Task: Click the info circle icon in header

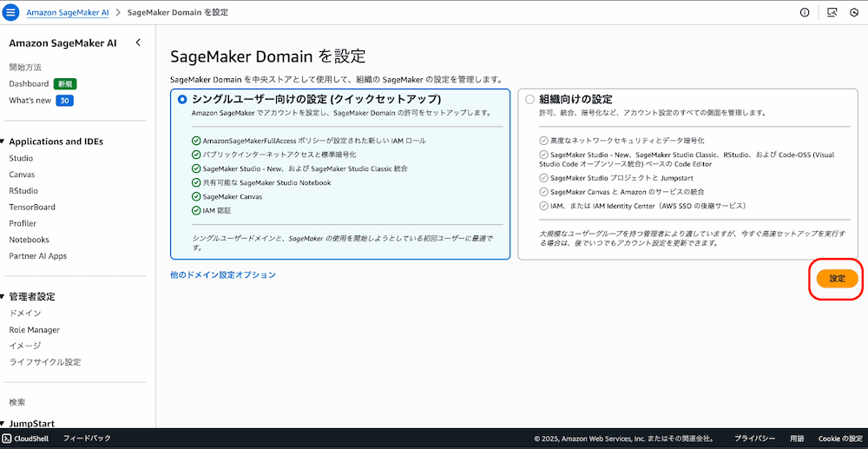Action: pos(805,13)
